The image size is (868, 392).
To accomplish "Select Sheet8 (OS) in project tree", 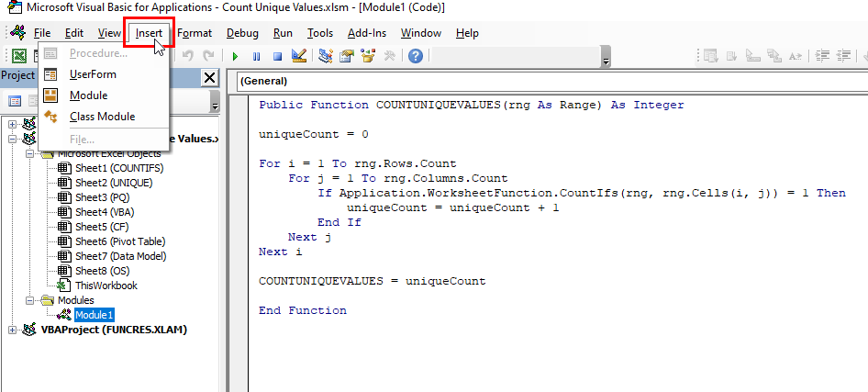I will (x=103, y=271).
